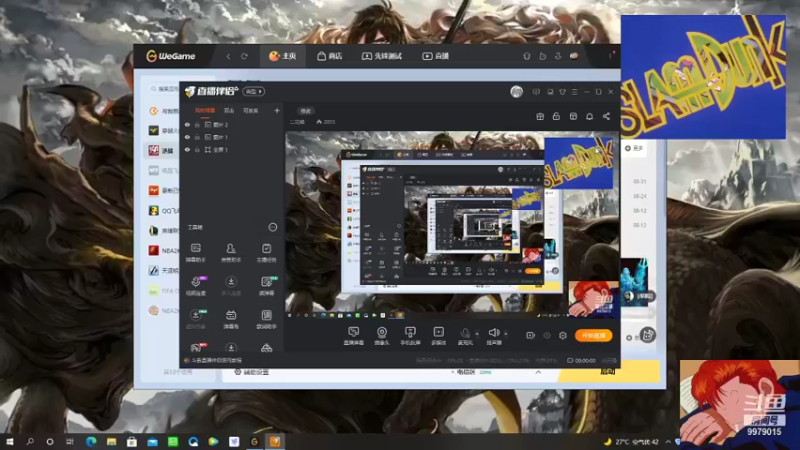This screenshot has height=450, width=800.
Task: Click the edit pill button above room title
Action: (306, 111)
